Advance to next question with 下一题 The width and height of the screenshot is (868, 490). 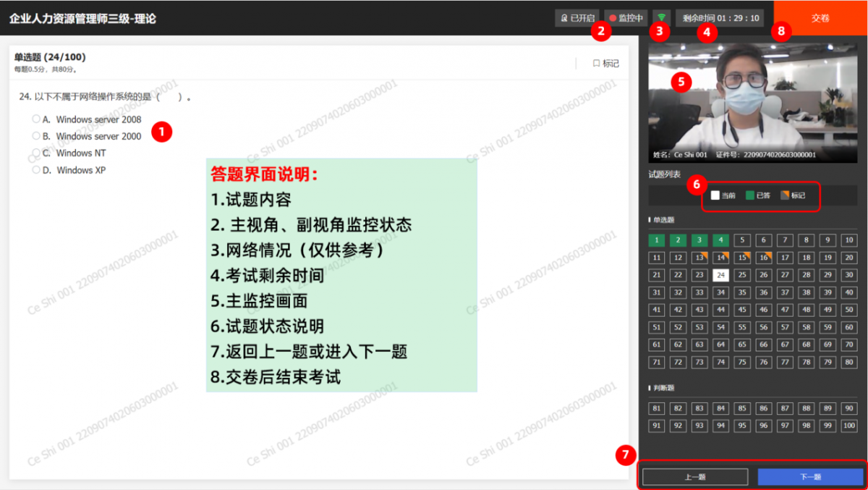tap(810, 477)
